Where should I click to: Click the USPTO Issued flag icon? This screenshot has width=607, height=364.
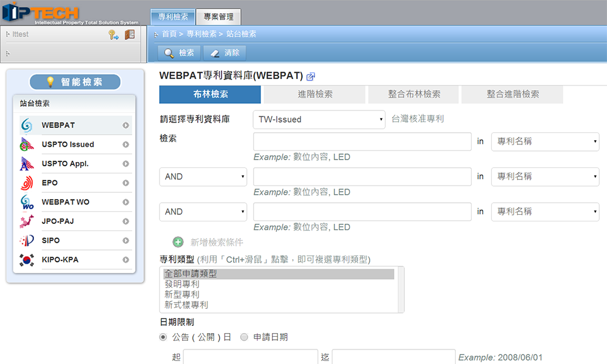27,144
